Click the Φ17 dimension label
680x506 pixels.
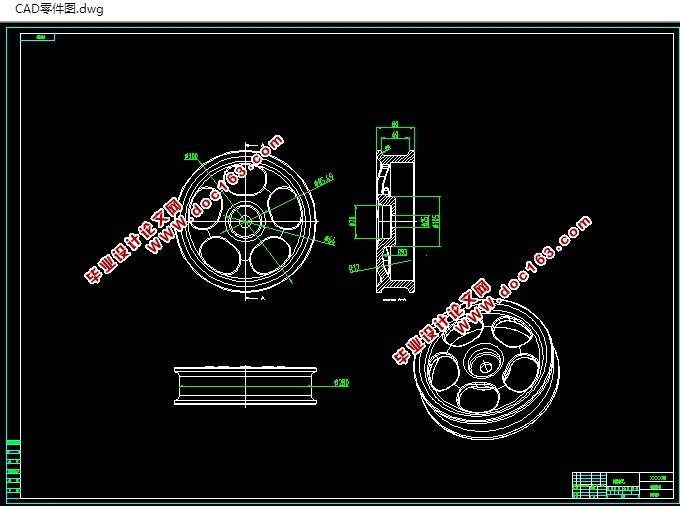354,268
